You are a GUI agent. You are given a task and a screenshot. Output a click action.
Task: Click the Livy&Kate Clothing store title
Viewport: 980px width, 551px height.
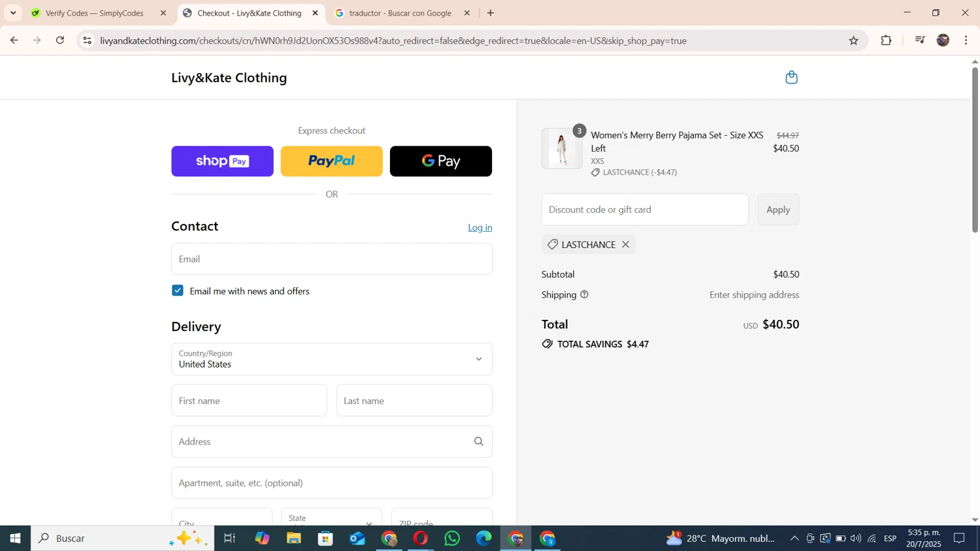(229, 78)
